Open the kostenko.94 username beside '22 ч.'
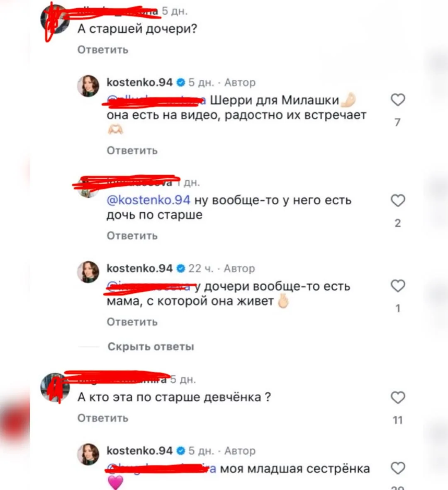Image resolution: width=448 pixels, height=490 pixels. (x=139, y=269)
